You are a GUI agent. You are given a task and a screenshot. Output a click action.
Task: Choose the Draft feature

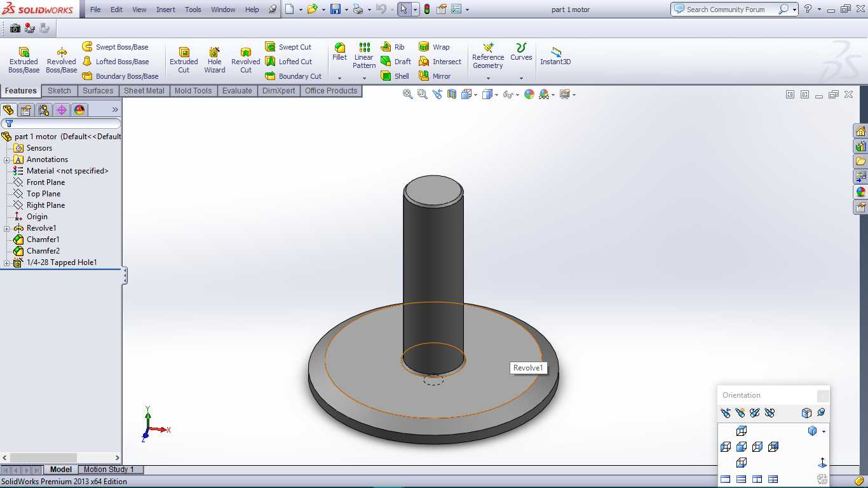(x=396, y=62)
